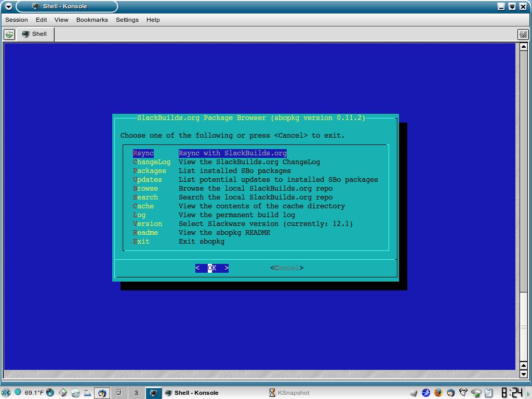Select the Rsync menu entry
Screen dimensions: 532x399
(x=143, y=153)
